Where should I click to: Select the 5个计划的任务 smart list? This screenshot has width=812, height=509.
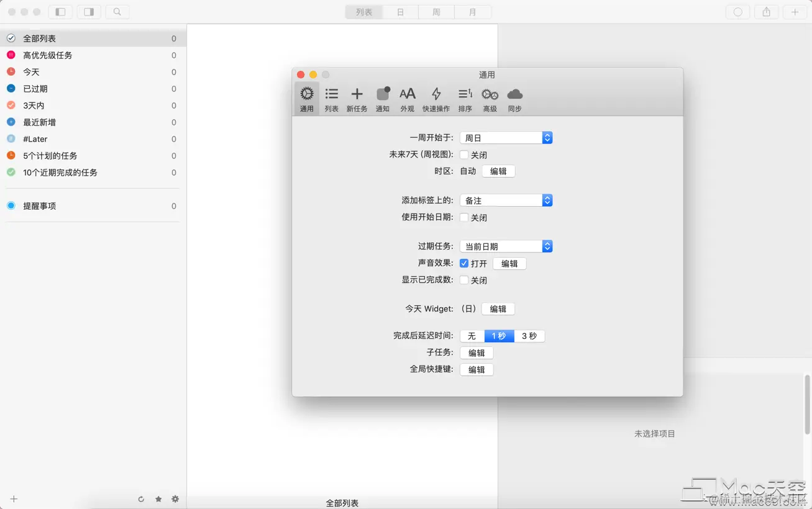pyautogui.click(x=93, y=156)
